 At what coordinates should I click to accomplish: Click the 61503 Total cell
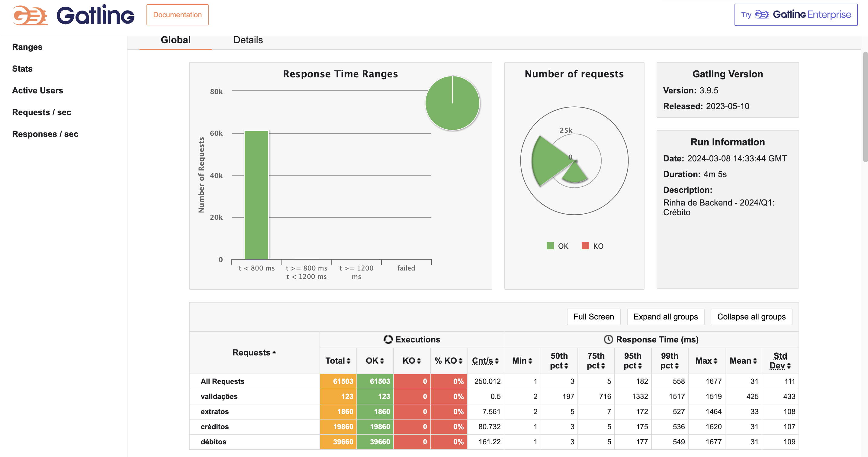pos(338,381)
